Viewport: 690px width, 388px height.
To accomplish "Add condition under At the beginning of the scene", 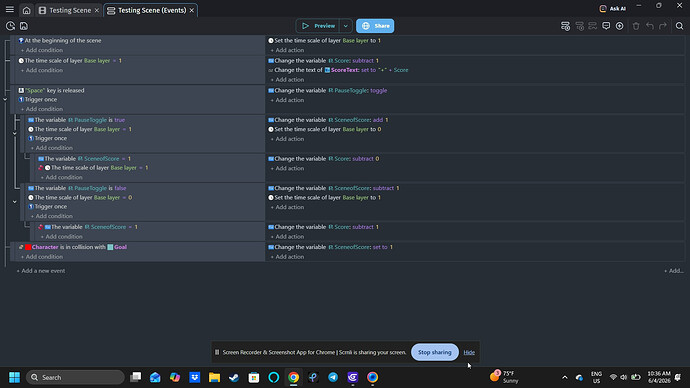I will (x=42, y=50).
